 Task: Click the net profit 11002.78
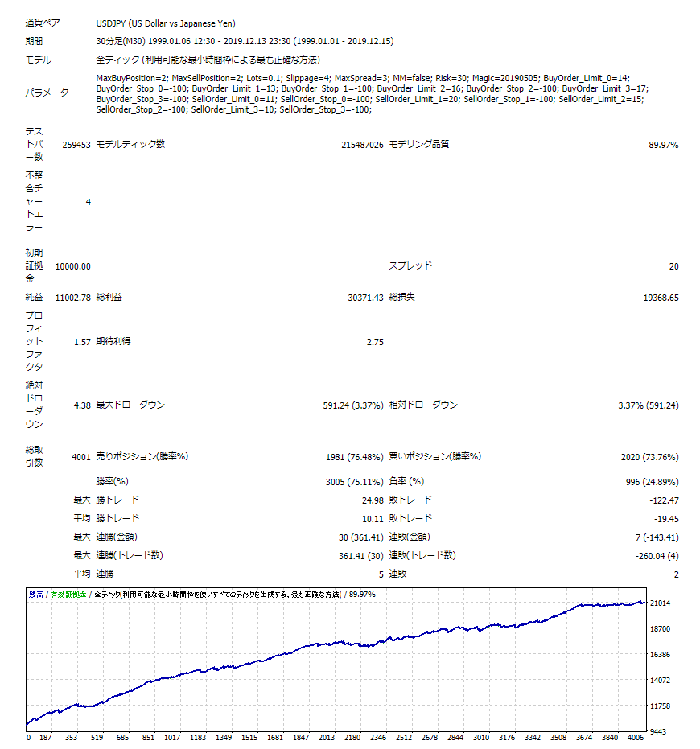(73, 298)
